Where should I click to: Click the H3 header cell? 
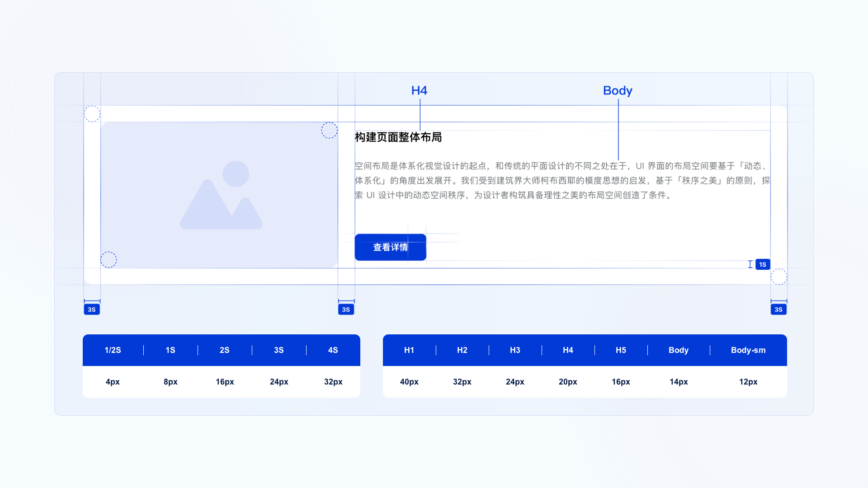(x=515, y=350)
